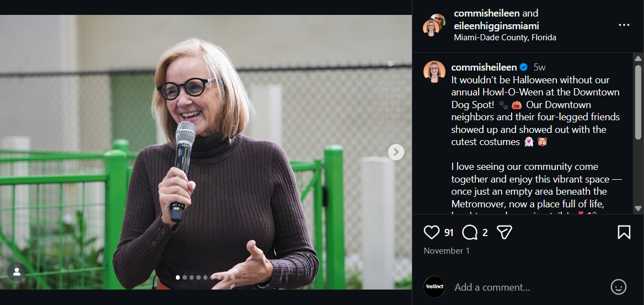Open the Miami-Dade County, Florida location

pos(505,38)
